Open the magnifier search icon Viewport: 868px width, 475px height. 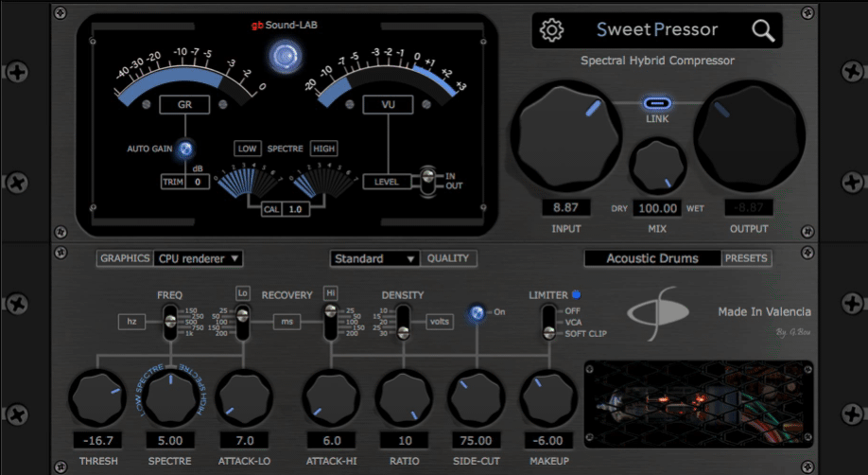(763, 31)
